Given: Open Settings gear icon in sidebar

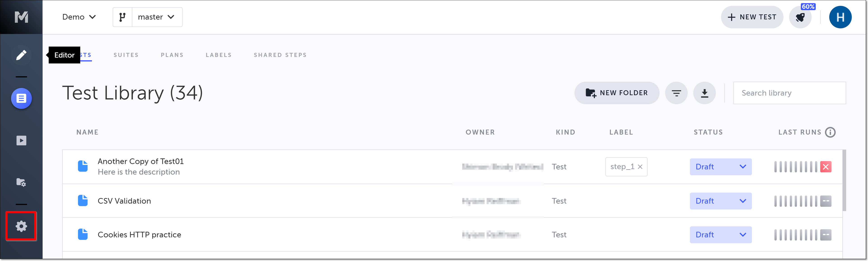Looking at the screenshot, I should point(21,226).
